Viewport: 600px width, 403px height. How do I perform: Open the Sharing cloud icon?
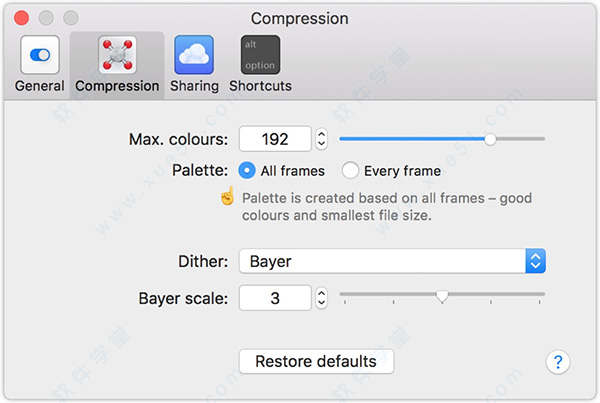tap(194, 55)
